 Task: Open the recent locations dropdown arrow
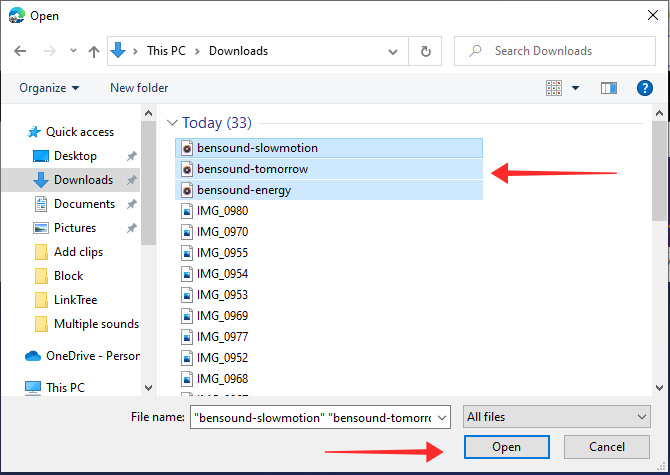(x=72, y=51)
